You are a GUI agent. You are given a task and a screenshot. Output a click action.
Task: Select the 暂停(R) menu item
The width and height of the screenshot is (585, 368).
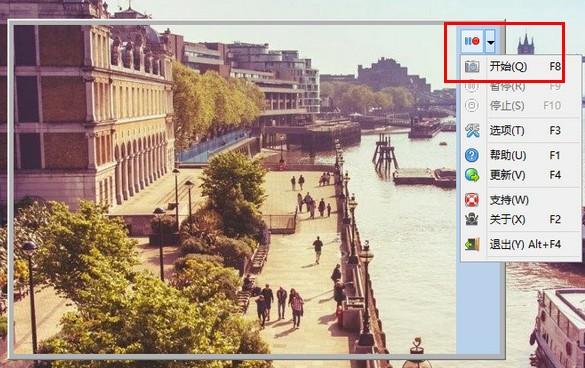[521, 87]
